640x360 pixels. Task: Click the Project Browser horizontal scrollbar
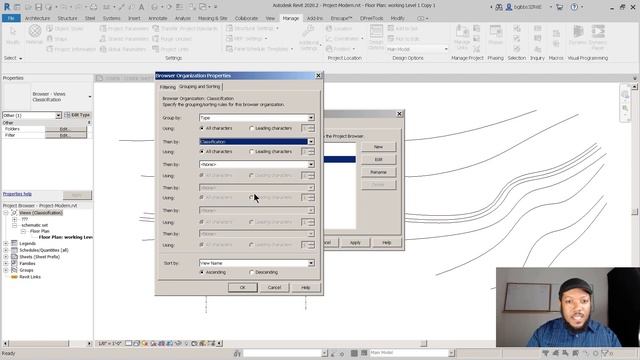[47, 344]
